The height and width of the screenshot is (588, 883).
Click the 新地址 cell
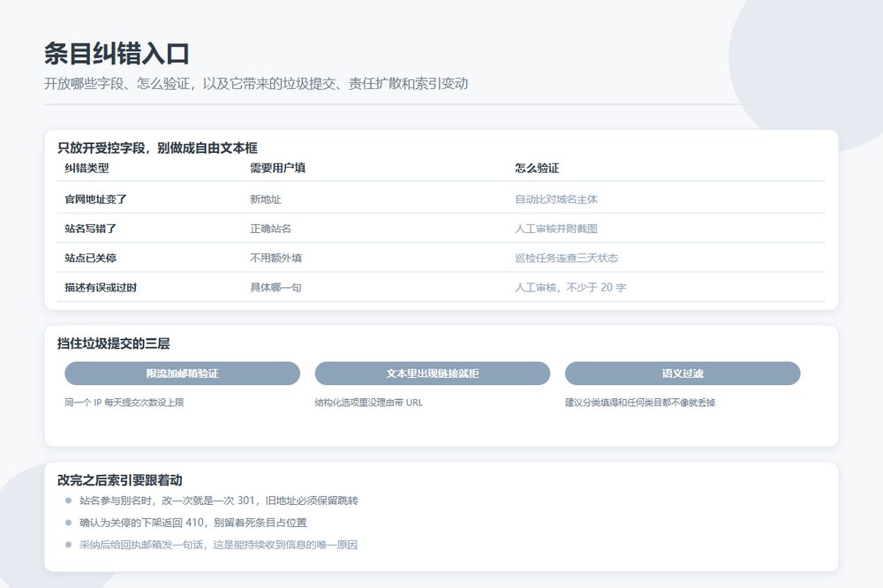click(265, 200)
